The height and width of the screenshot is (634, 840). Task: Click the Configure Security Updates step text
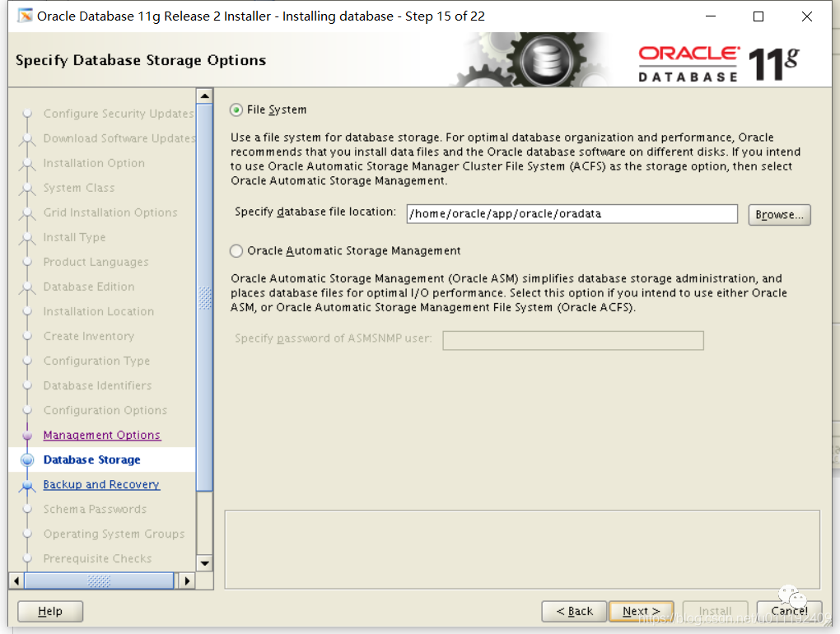[x=119, y=114]
